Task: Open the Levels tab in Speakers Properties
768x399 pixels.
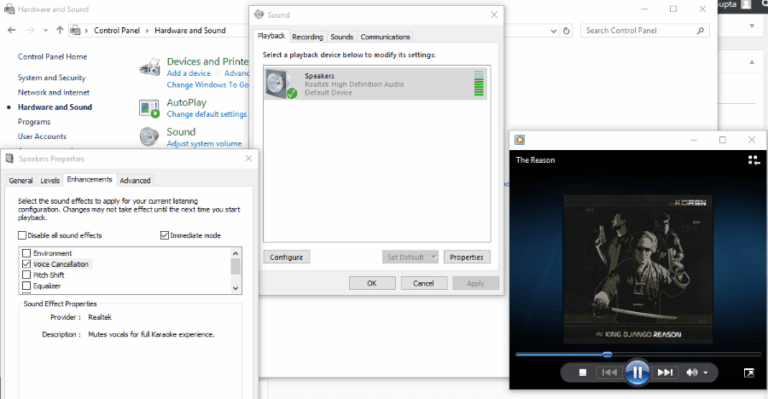Action: click(x=50, y=180)
